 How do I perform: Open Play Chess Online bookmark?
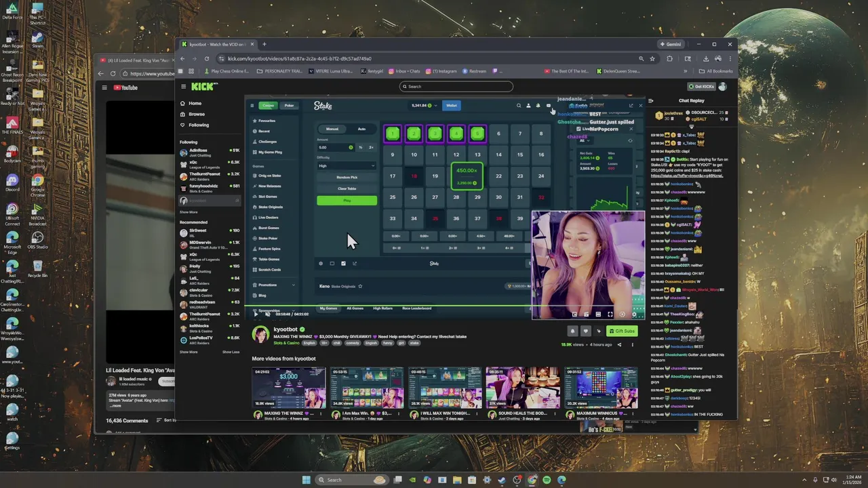coord(228,71)
